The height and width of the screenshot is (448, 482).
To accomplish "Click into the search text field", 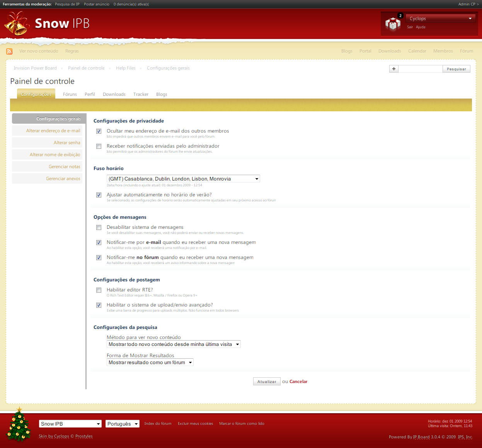I will (420, 69).
